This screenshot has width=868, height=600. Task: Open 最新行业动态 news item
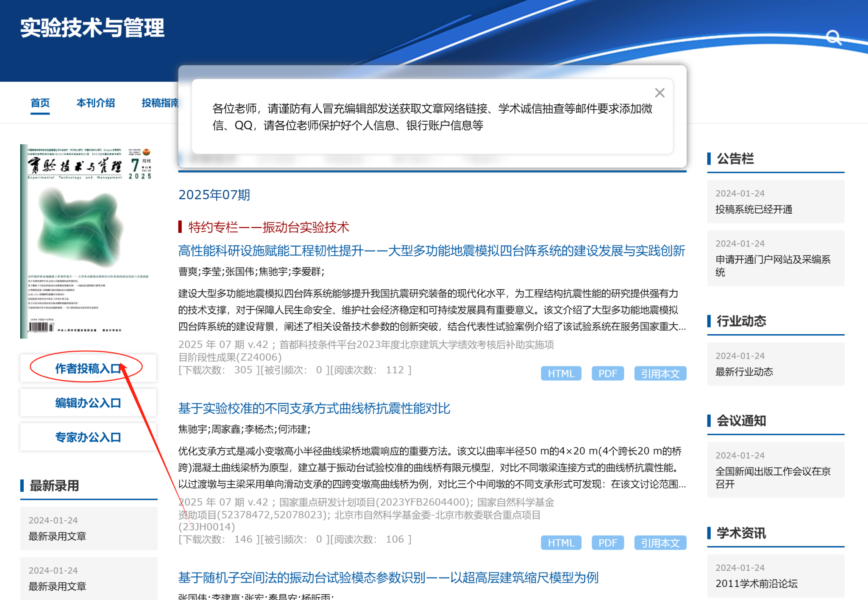point(744,372)
